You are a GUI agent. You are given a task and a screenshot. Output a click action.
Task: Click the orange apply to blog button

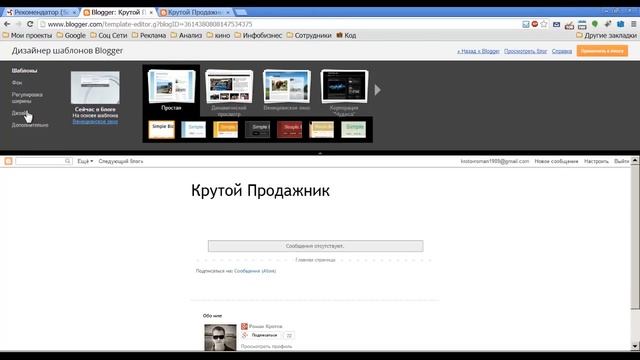pyautogui.click(x=602, y=51)
